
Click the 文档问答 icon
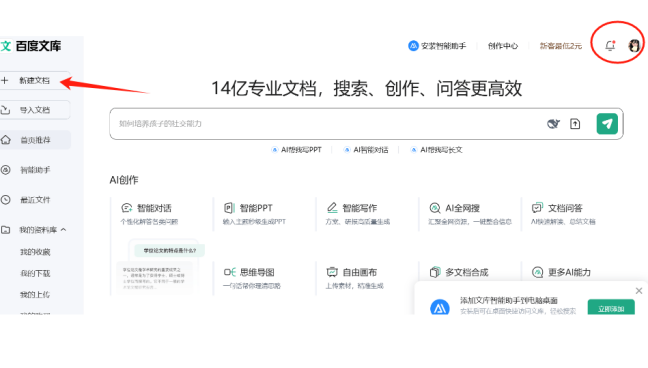[537, 208]
